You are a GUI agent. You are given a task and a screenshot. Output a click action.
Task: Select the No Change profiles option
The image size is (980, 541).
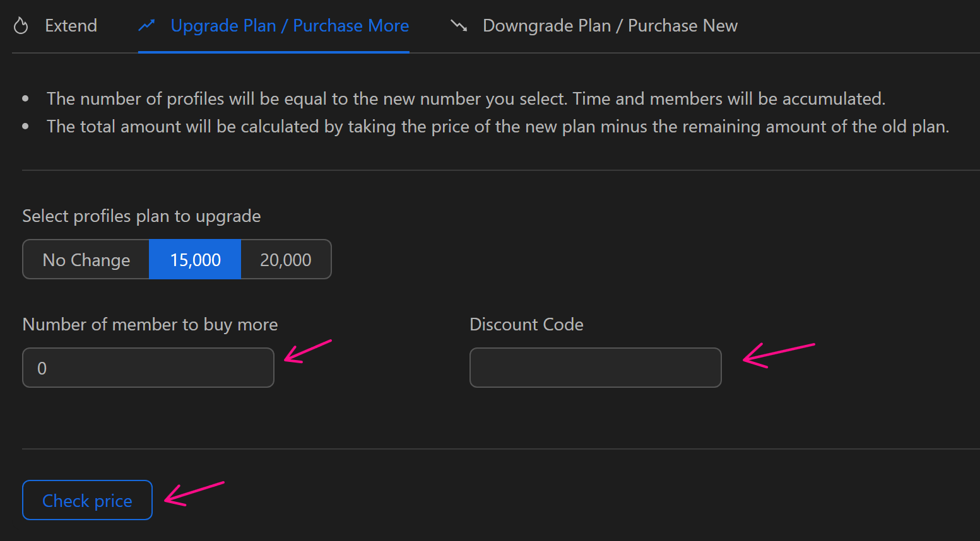[x=86, y=260]
